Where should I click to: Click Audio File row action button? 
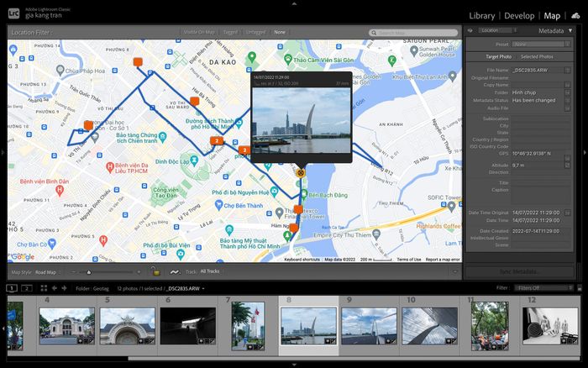(x=568, y=108)
